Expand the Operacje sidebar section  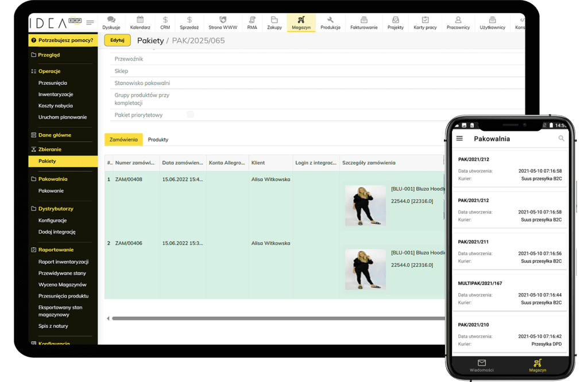[x=49, y=71]
